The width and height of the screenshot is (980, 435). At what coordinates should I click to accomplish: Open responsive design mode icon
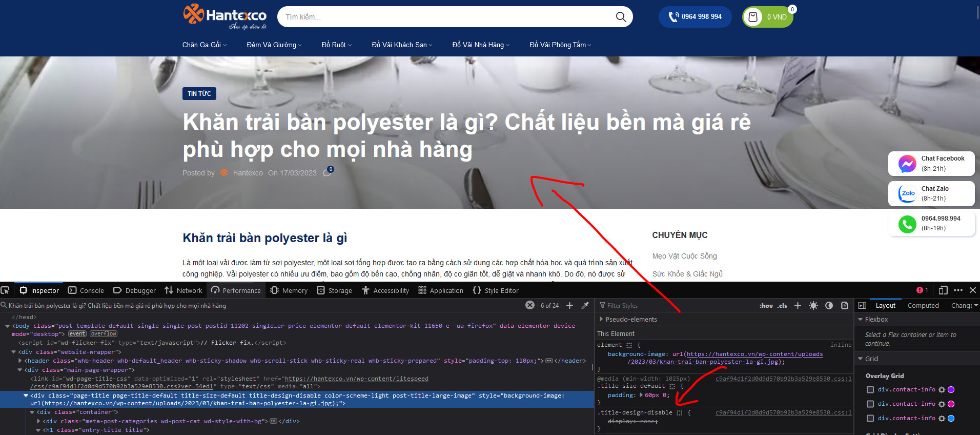tap(943, 290)
